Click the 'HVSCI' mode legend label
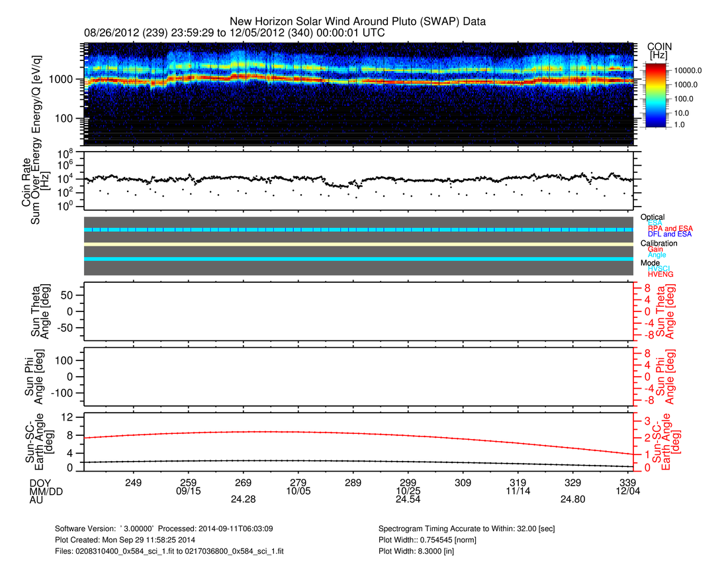The width and height of the screenshot is (728, 563). 659,268
